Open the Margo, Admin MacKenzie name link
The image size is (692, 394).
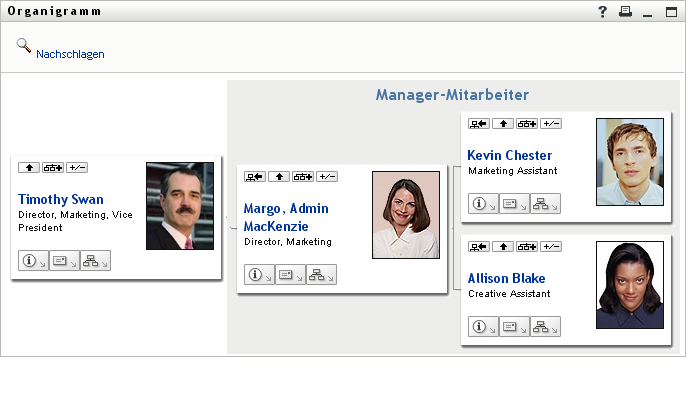click(286, 217)
